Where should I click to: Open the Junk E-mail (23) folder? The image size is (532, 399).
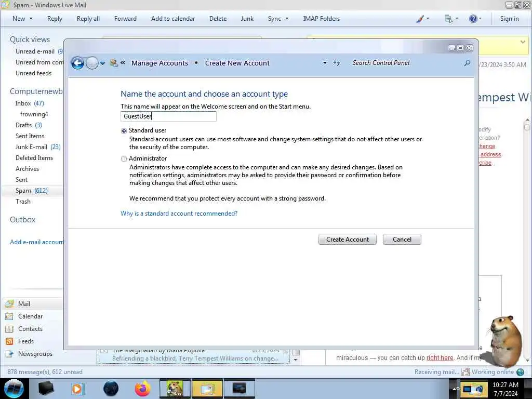(x=37, y=147)
